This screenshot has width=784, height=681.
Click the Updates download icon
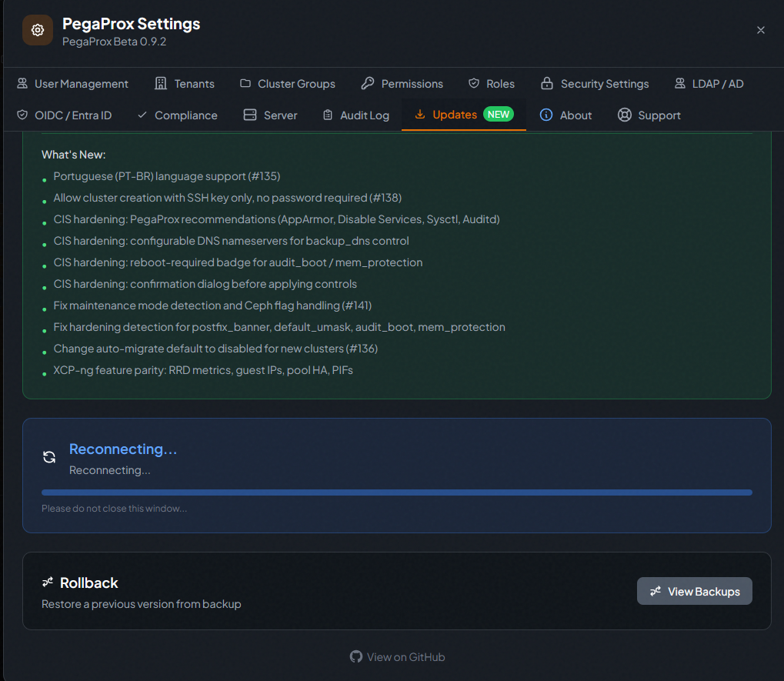tap(420, 115)
